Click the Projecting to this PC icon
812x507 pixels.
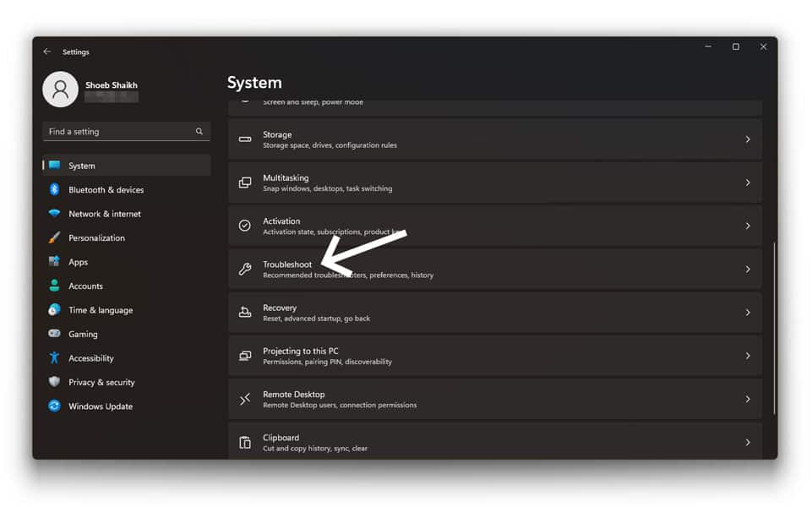point(245,355)
